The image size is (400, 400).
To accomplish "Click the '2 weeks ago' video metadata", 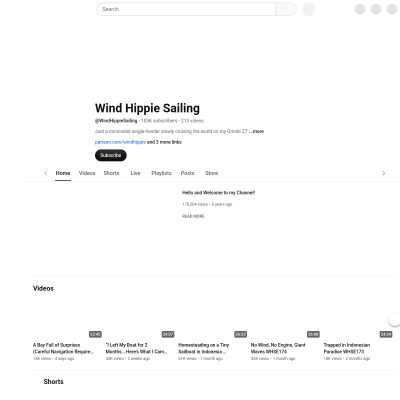I will 139,359.
